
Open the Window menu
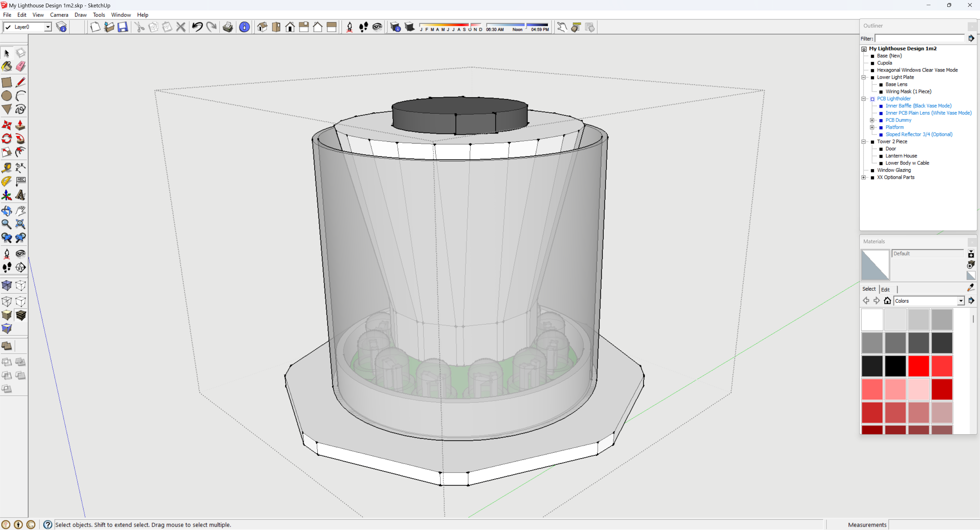coord(121,15)
